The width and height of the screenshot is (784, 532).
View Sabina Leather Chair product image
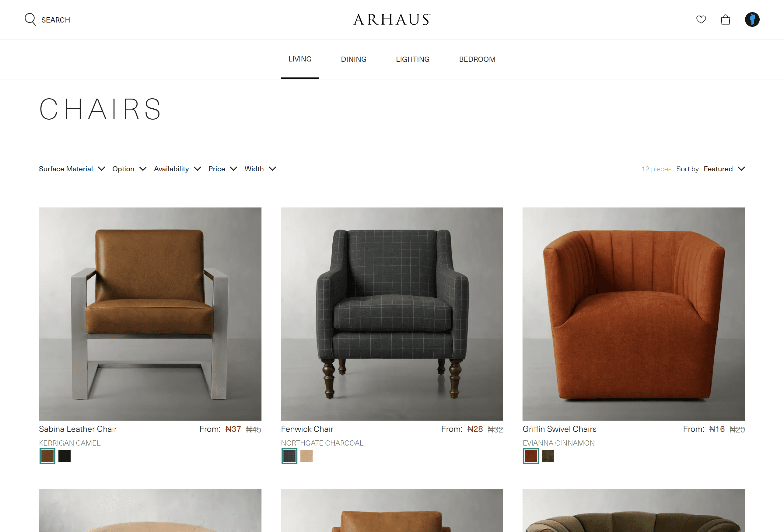(x=150, y=314)
